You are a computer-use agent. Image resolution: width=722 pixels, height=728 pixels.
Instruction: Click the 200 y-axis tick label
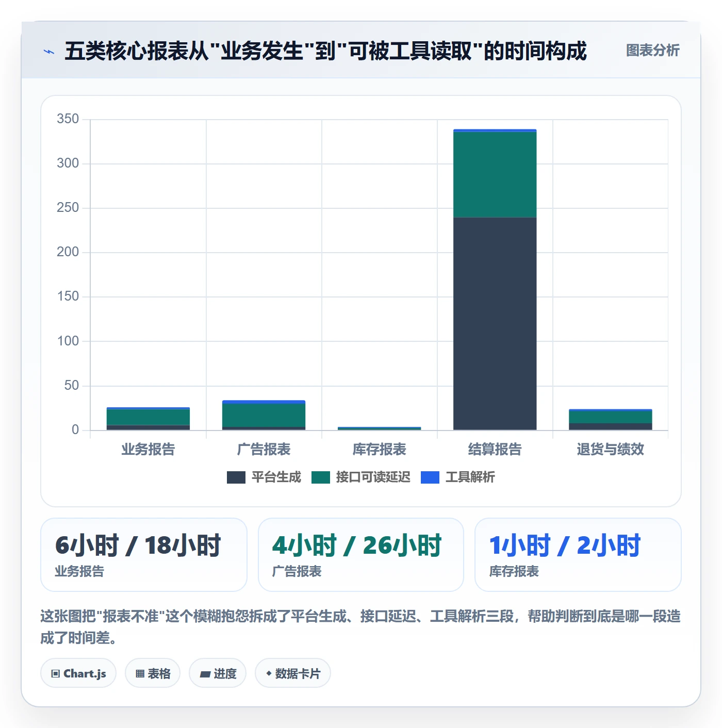pyautogui.click(x=68, y=252)
